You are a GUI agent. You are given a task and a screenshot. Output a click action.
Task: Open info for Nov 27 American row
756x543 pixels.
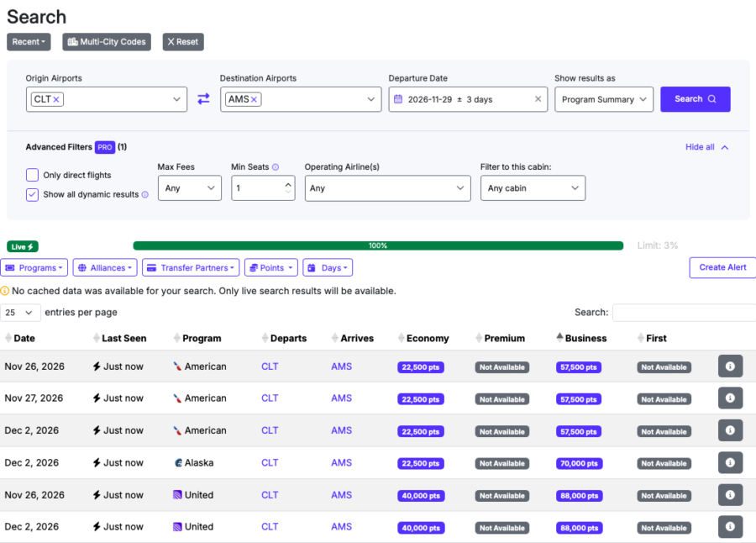pos(730,398)
